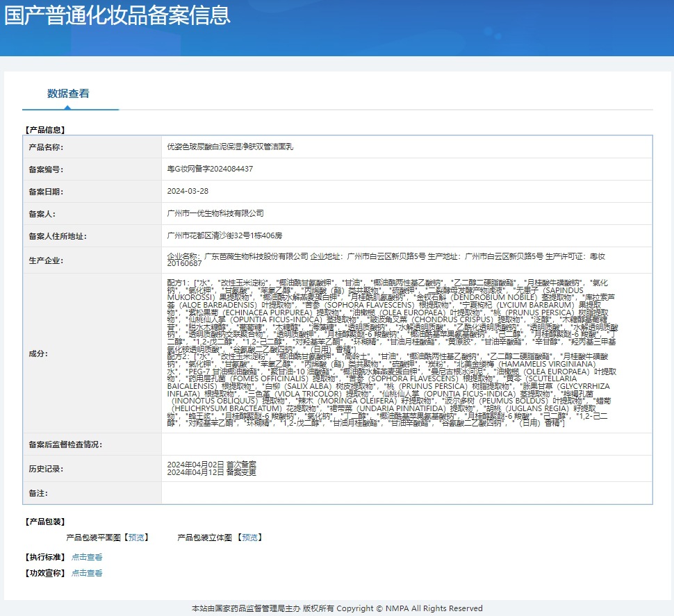This screenshot has height=616, width=674.
Task: Click the 备案编号 row label
Action: 46,169
